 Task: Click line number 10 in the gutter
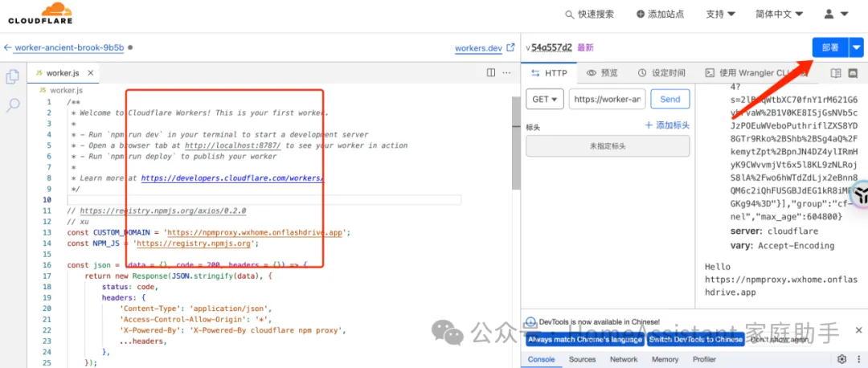coord(47,200)
